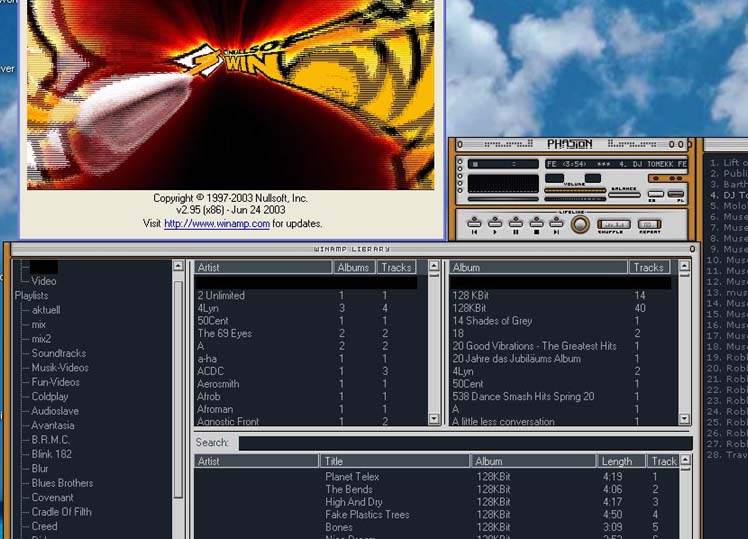This screenshot has width=748, height=539.
Task: Select the Playlists node in library tree
Action: [31, 296]
